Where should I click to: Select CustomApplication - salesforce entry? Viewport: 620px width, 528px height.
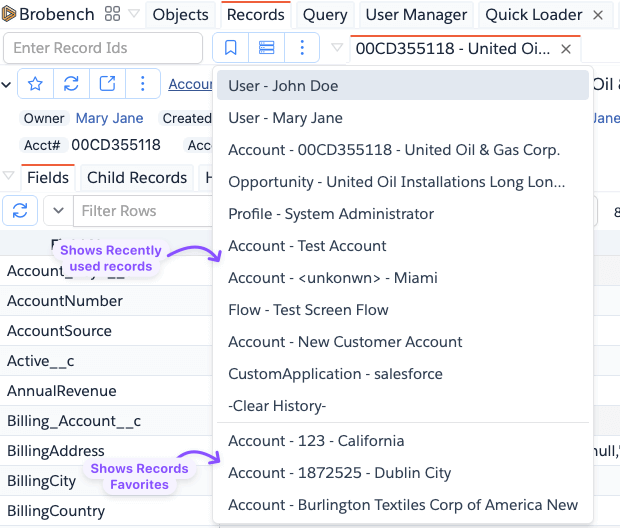tap(403, 374)
